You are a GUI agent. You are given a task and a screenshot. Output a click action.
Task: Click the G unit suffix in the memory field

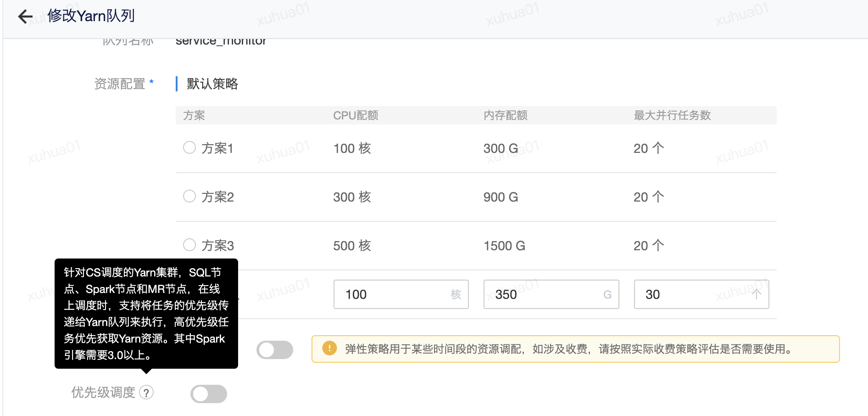click(607, 294)
